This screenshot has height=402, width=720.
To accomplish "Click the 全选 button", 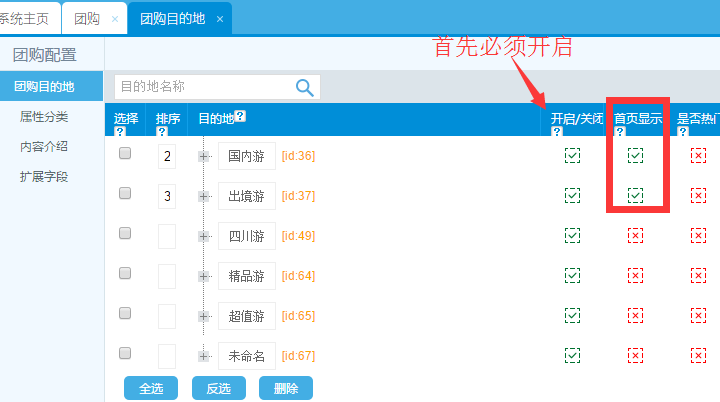I will pos(150,388).
